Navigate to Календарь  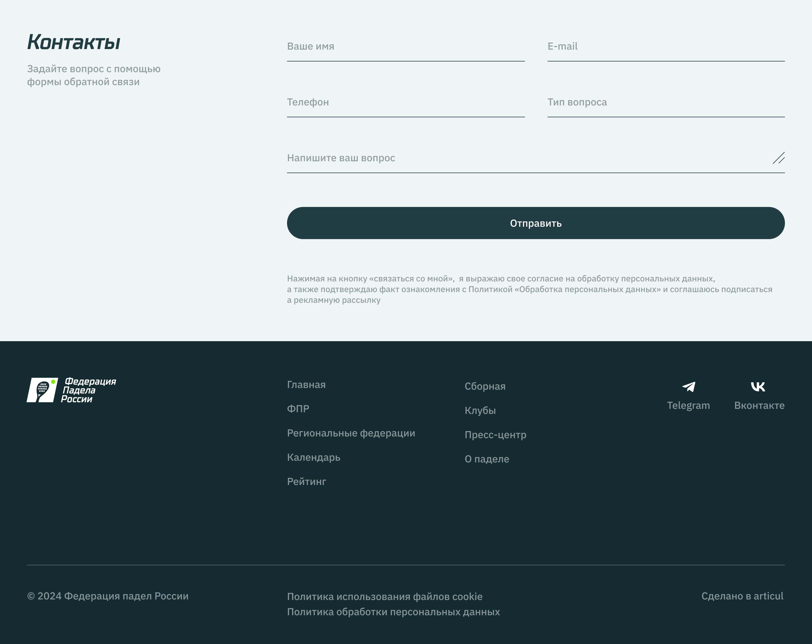click(x=313, y=457)
